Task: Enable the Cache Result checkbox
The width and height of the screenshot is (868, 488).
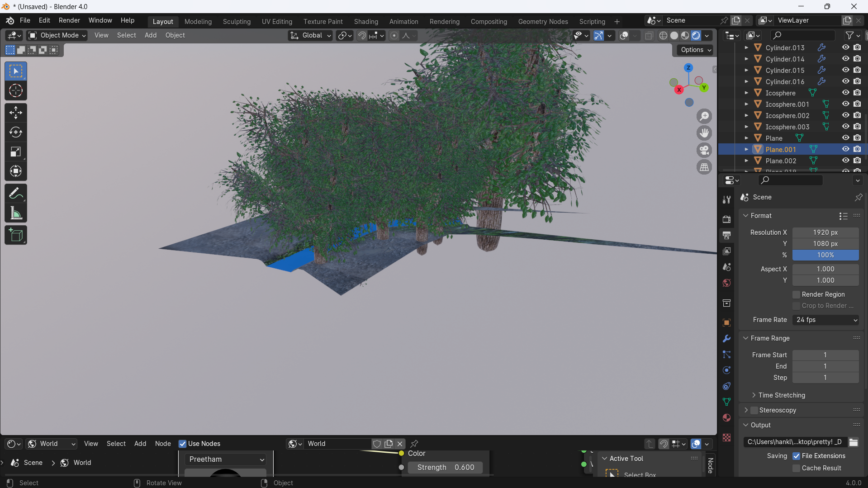Action: (x=797, y=468)
